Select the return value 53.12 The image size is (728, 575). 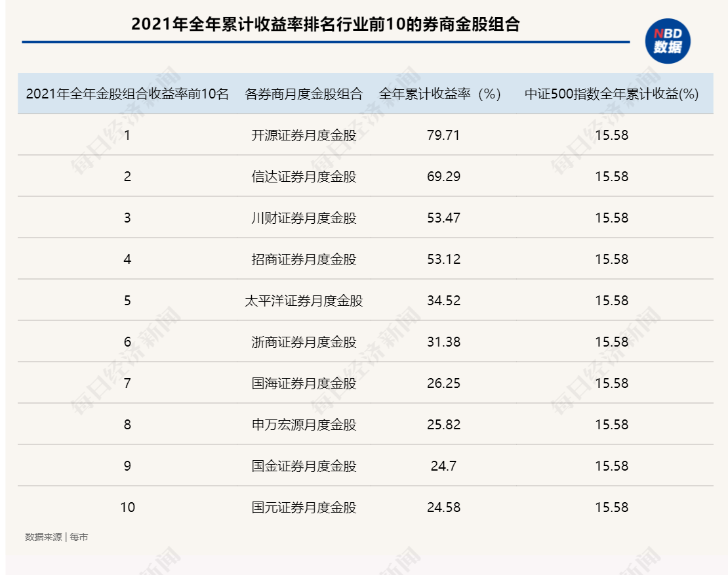click(443, 259)
